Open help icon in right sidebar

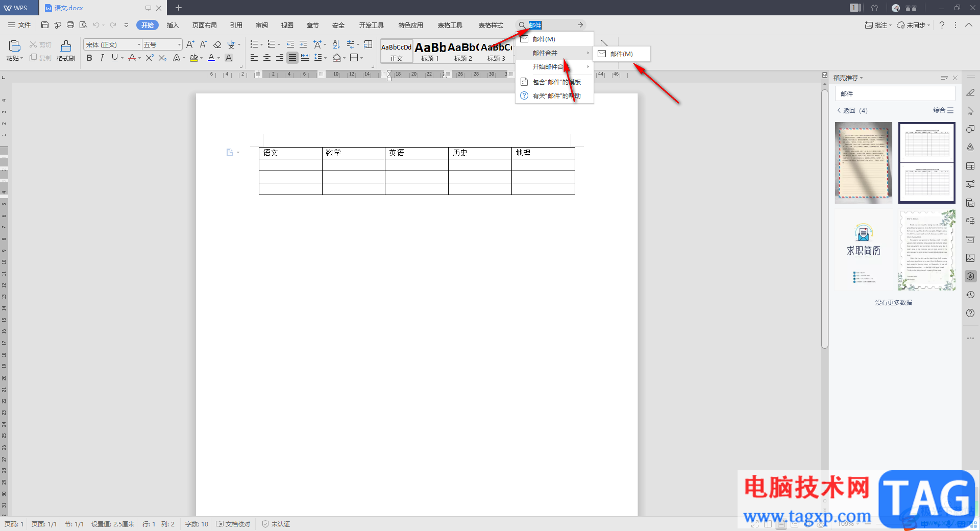point(970,313)
